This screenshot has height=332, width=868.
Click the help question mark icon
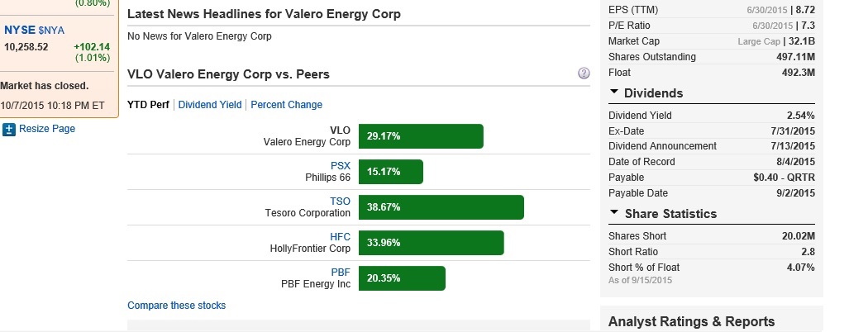[x=584, y=74]
